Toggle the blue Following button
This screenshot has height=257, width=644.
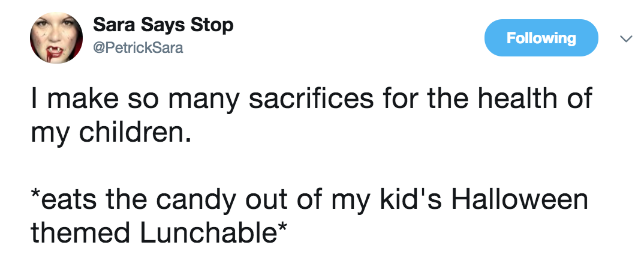pos(541,38)
